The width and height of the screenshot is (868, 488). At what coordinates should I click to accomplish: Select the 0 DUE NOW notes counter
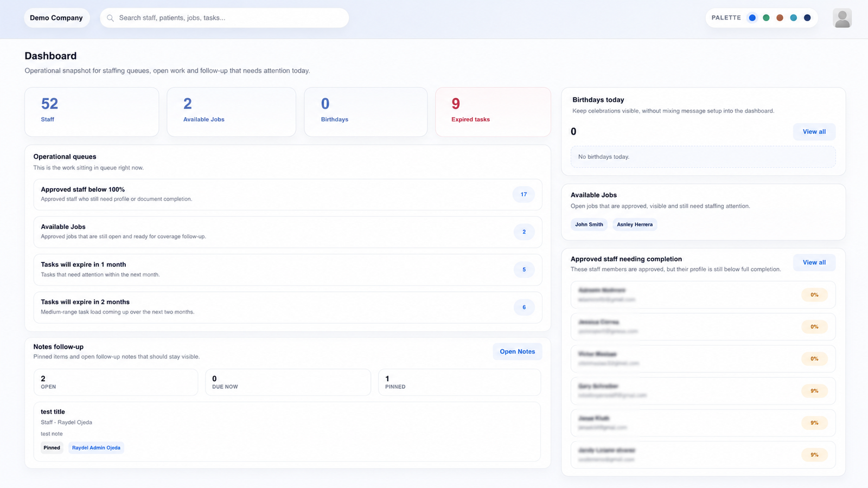pos(288,382)
